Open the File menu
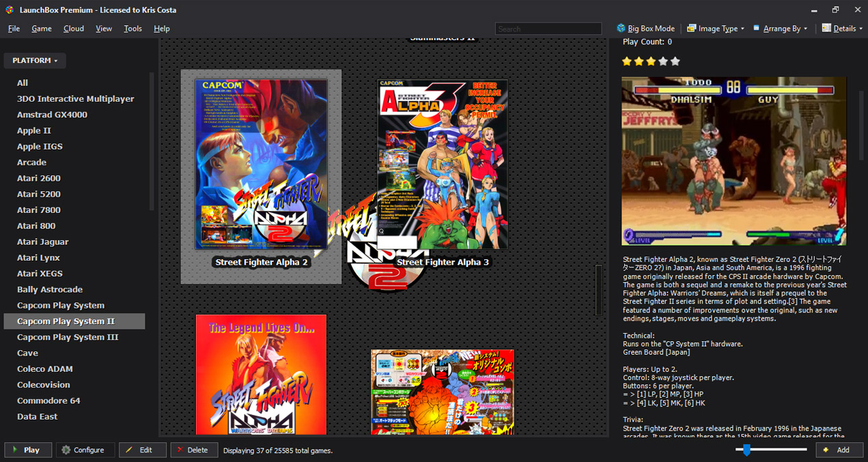This screenshot has width=868, height=462. (x=14, y=29)
